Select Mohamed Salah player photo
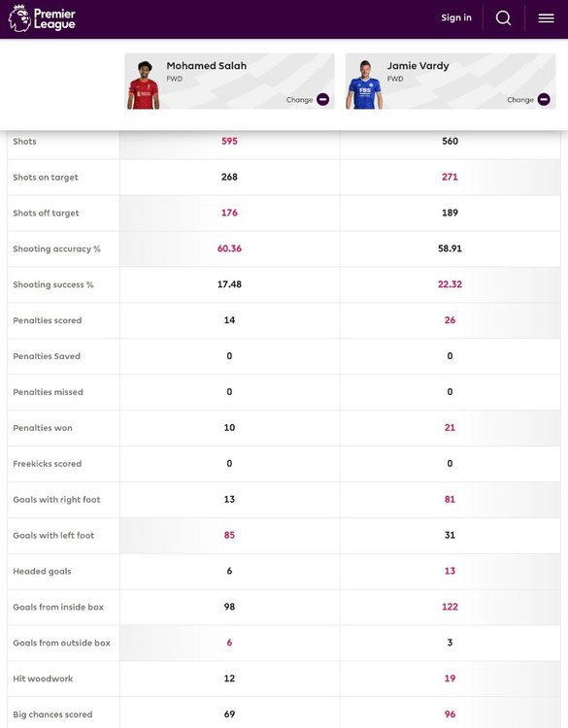The image size is (568, 728). click(144, 85)
